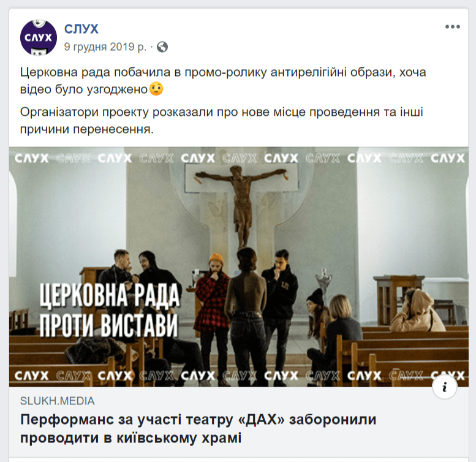Select the paragraph beginning Організатори проекту
This screenshot has width=476, height=462.
click(222, 121)
